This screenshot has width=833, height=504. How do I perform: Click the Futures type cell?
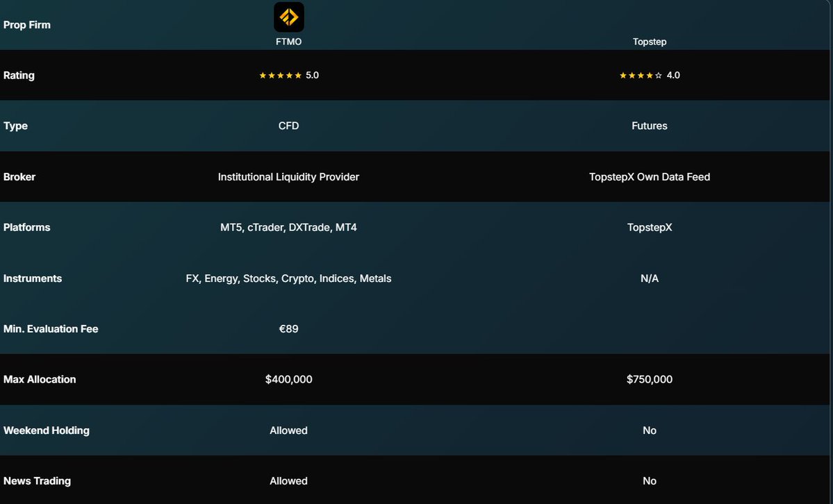650,126
